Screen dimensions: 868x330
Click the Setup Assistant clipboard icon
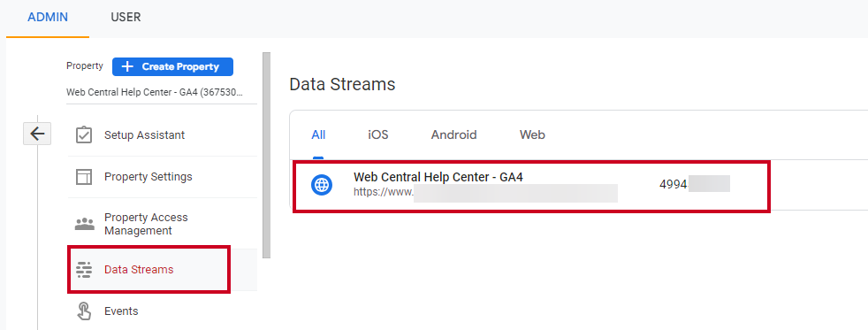pos(84,135)
